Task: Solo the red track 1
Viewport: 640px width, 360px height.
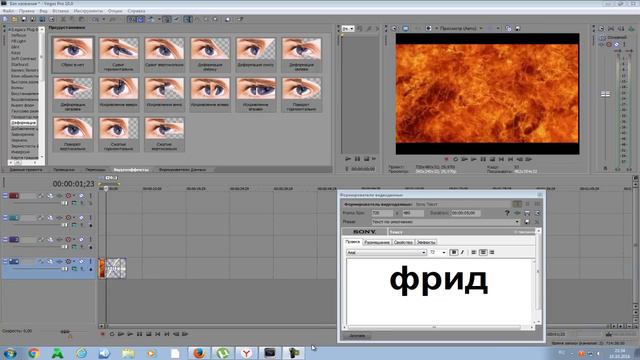Action: pyautogui.click(x=91, y=196)
